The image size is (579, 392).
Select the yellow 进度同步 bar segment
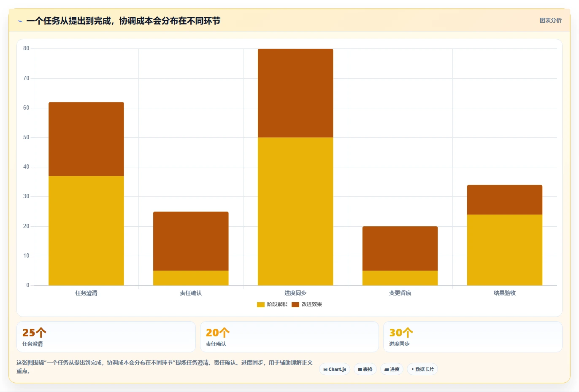point(295,212)
